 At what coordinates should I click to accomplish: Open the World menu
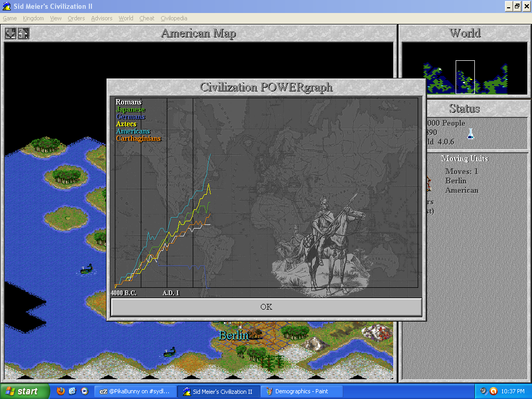[x=126, y=18]
